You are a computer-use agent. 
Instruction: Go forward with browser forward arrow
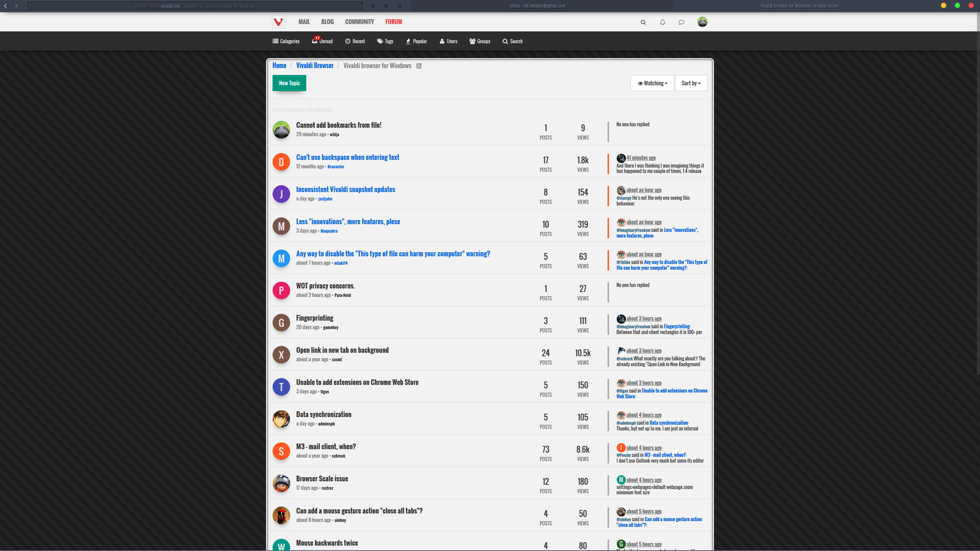point(16,6)
